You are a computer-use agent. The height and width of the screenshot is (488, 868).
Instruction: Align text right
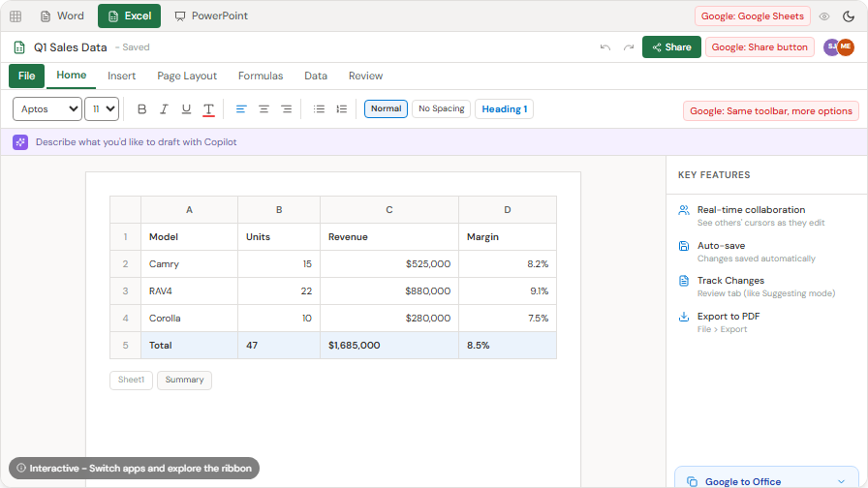pyautogui.click(x=286, y=109)
